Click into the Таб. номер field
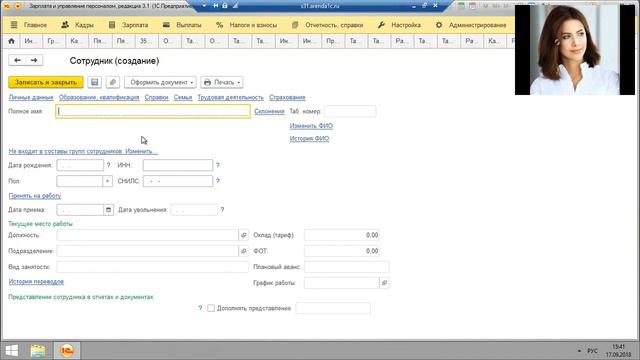Screen dimensions: 640x360 (350, 111)
